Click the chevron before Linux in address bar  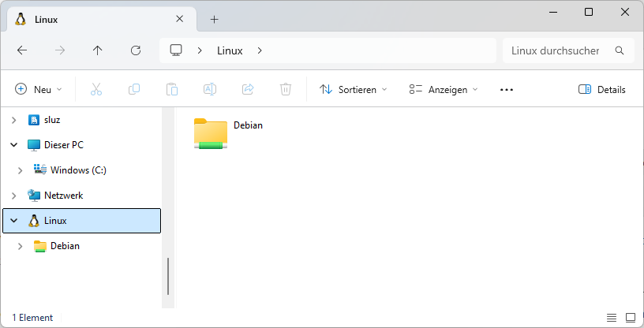tap(200, 51)
